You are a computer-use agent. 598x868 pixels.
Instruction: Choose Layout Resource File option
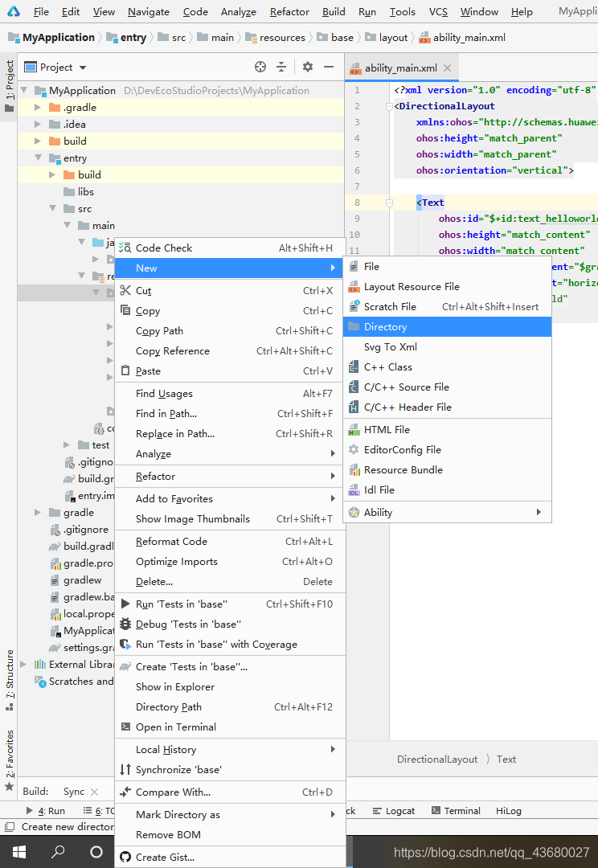click(x=448, y=286)
